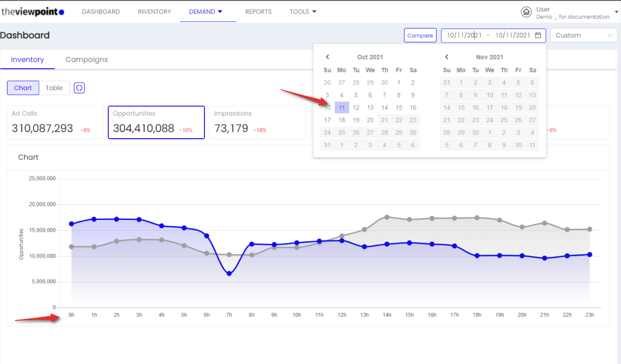The image size is (621, 364).
Task: Open the DASHBOARD nav item
Action: point(101,11)
